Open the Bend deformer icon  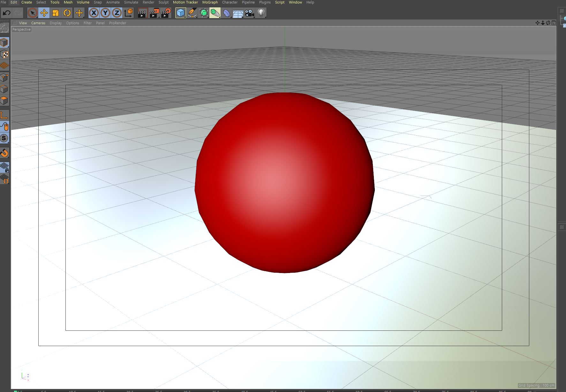pyautogui.click(x=226, y=13)
